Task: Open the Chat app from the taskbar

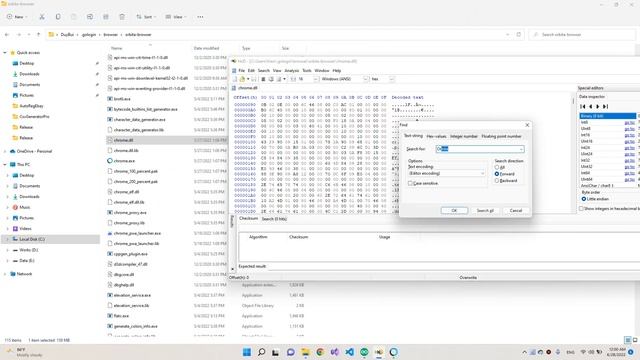Action: point(291,352)
